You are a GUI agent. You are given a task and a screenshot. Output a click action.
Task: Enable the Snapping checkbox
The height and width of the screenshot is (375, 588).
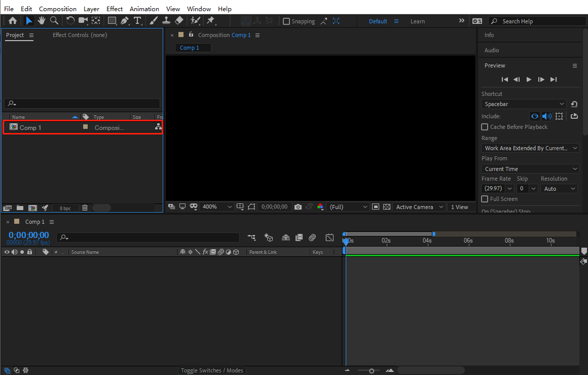286,21
